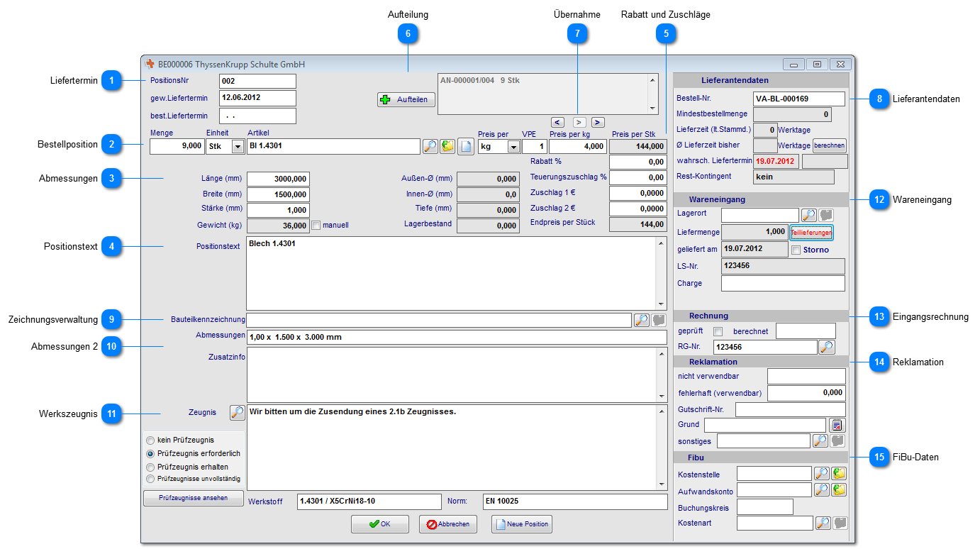Click Breite field 1500,000
This screenshot has width=980, height=549.
[278, 194]
